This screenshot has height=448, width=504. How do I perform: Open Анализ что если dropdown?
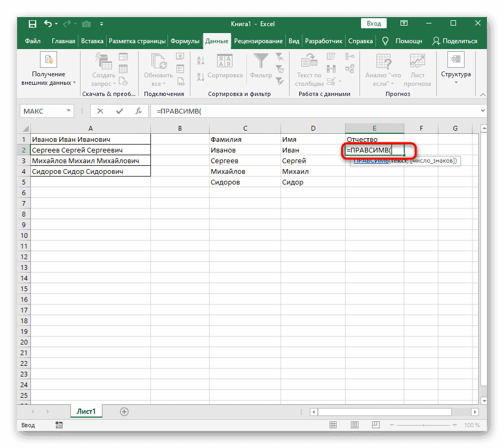[383, 69]
